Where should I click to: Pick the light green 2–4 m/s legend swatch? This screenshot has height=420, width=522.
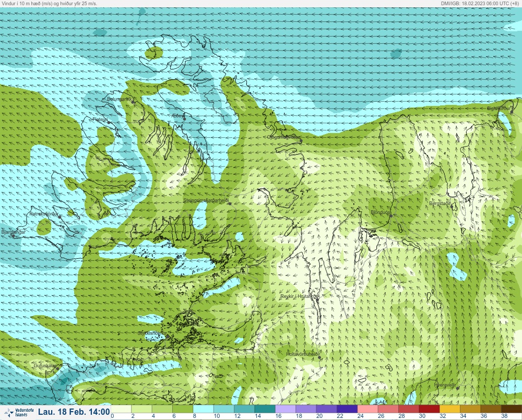tap(142, 409)
